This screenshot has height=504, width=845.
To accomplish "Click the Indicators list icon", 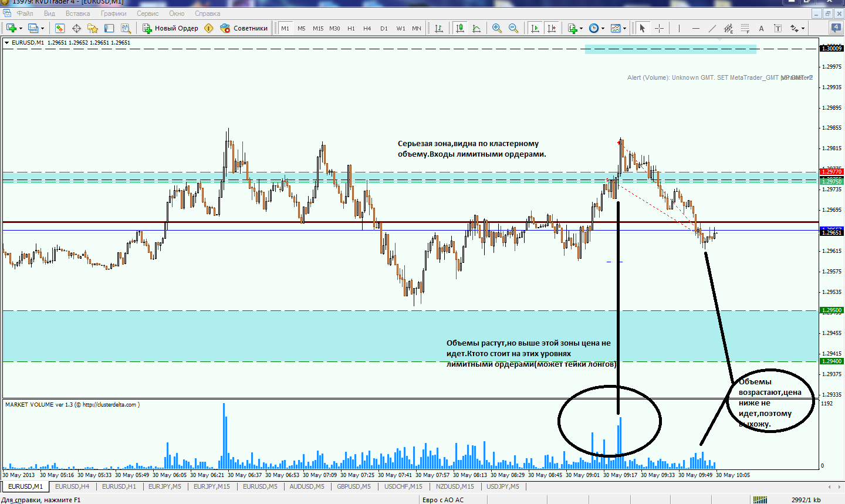I will click(x=572, y=28).
